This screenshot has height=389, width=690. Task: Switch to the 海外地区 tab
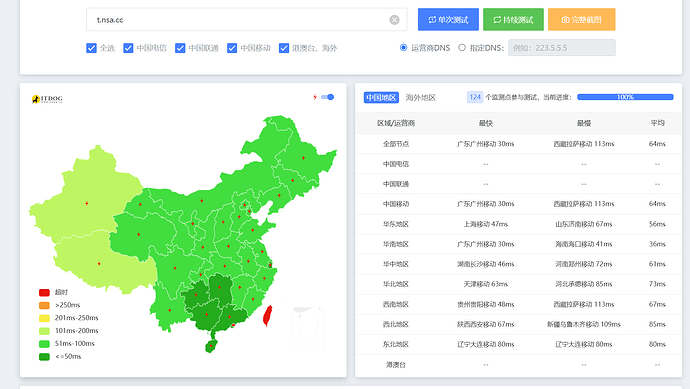(x=420, y=98)
